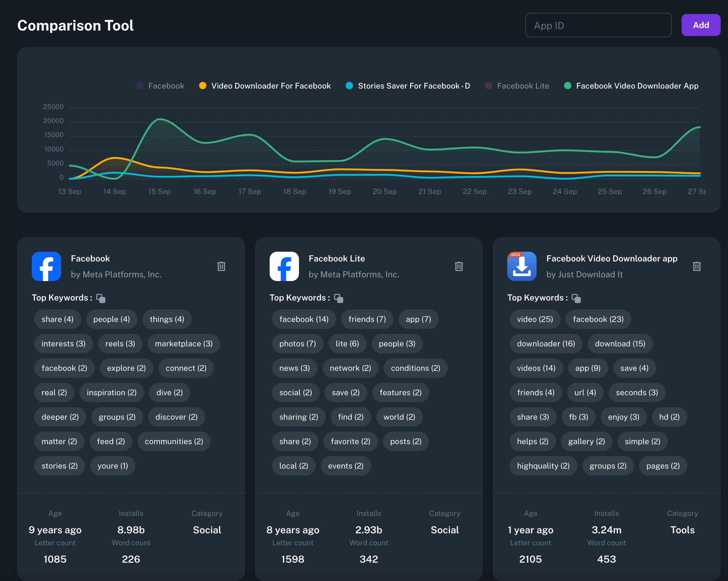728x581 pixels.
Task: Click the Add button
Action: click(x=701, y=25)
